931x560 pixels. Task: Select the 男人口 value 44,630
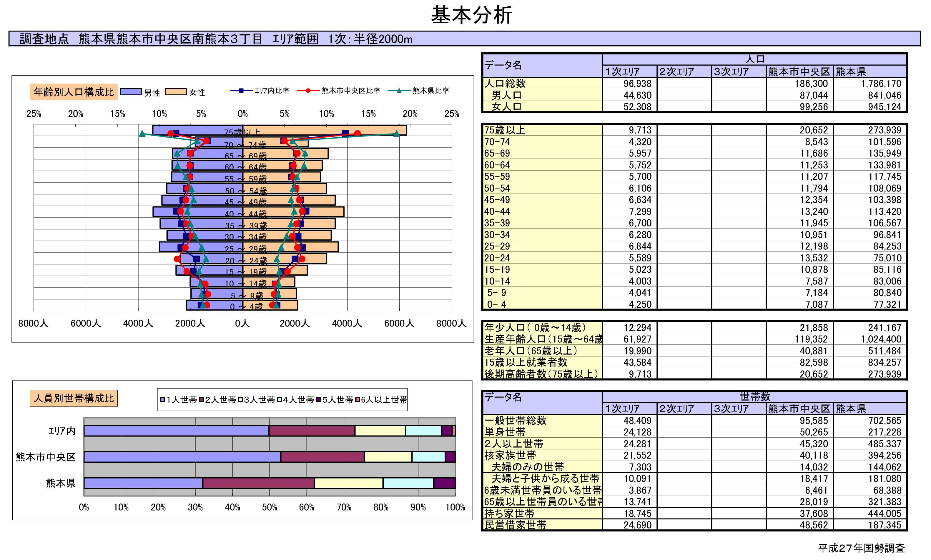click(x=630, y=95)
